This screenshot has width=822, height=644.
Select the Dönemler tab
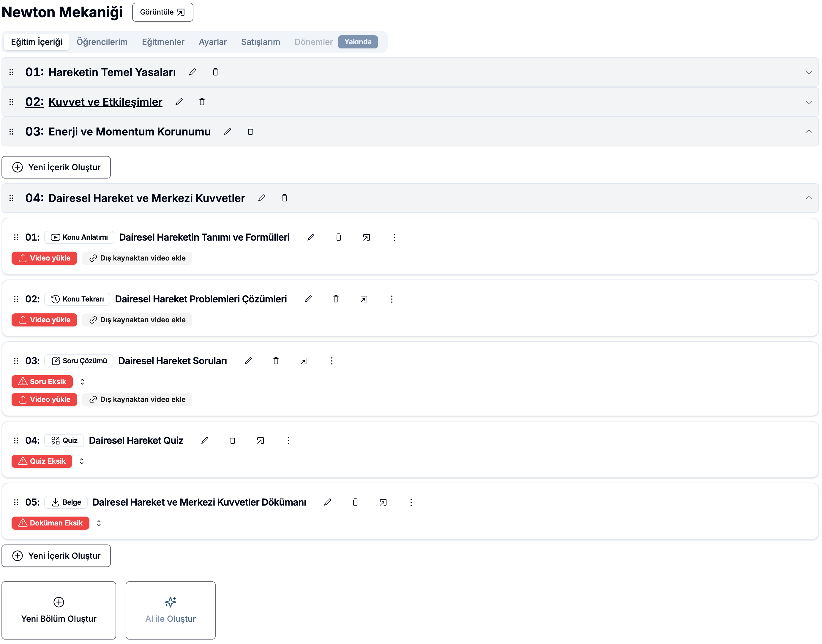click(x=314, y=42)
